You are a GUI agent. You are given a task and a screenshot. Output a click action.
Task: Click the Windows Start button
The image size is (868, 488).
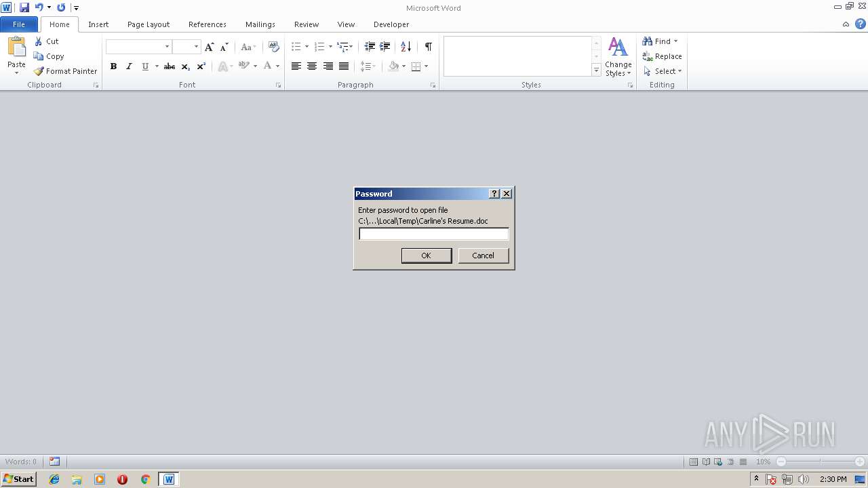(19, 479)
